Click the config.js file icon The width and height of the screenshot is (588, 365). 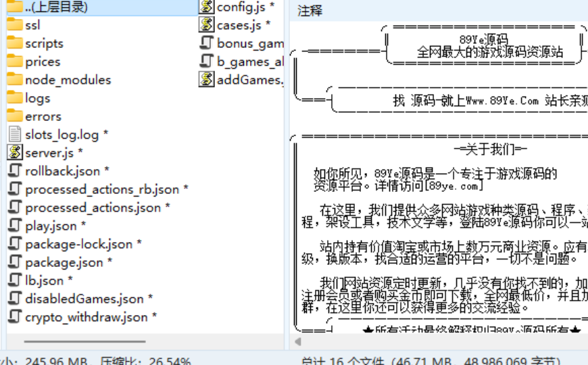pos(206,7)
